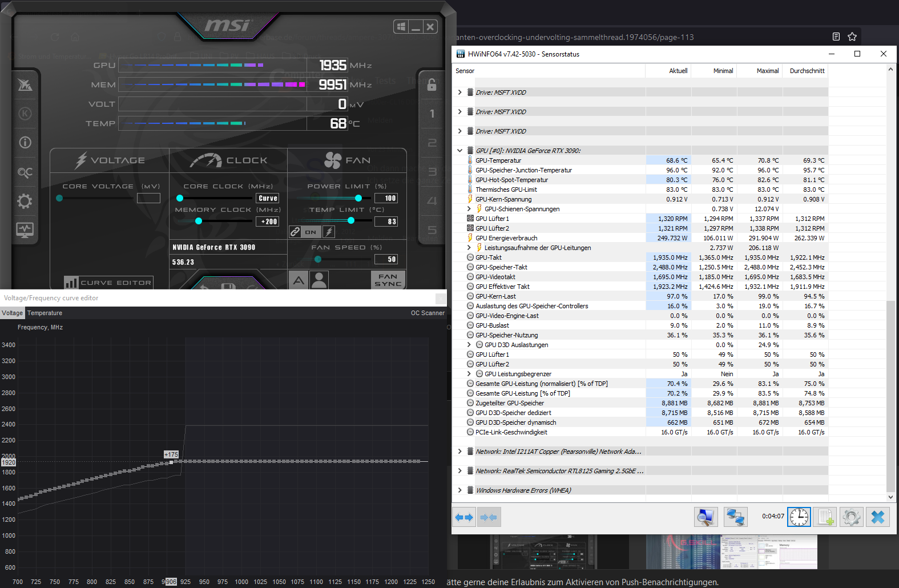Click the HWiNFO reset clock icon
Viewport: 899px width, 588px height.
[x=799, y=517]
